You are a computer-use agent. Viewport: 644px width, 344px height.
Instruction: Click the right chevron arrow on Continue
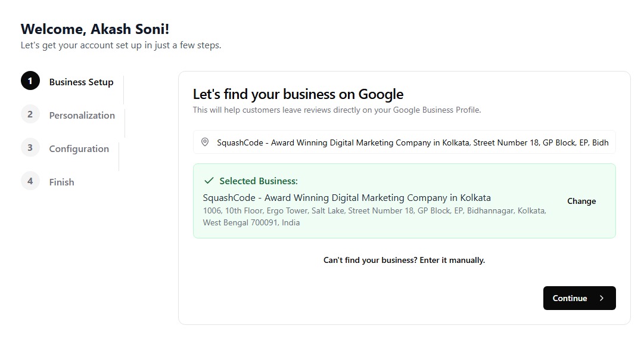[602, 298]
